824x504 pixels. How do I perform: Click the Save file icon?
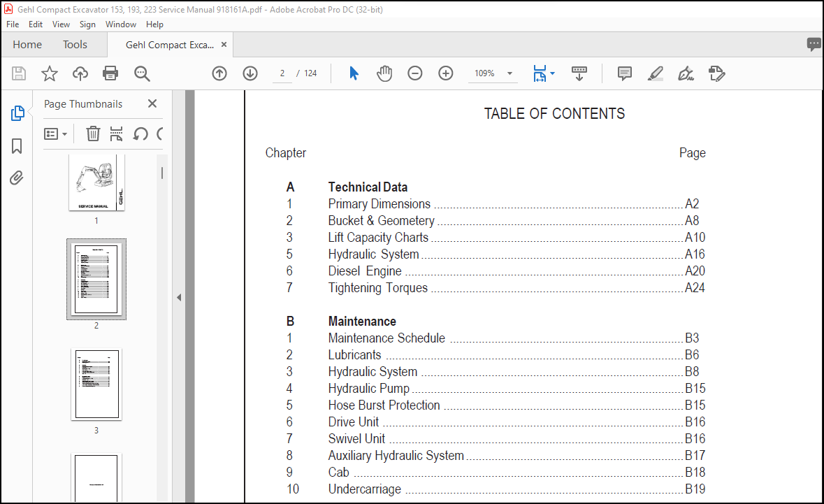pyautogui.click(x=19, y=73)
